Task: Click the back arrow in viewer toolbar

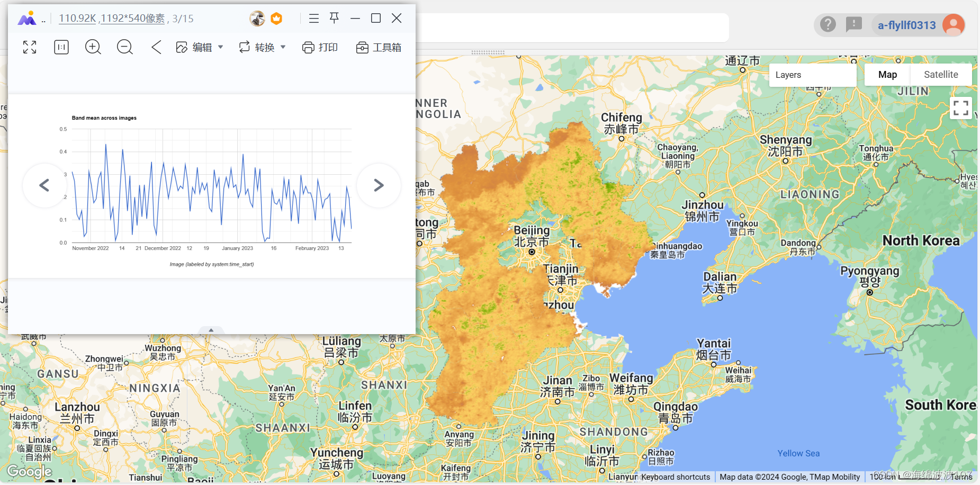Action: tap(156, 47)
